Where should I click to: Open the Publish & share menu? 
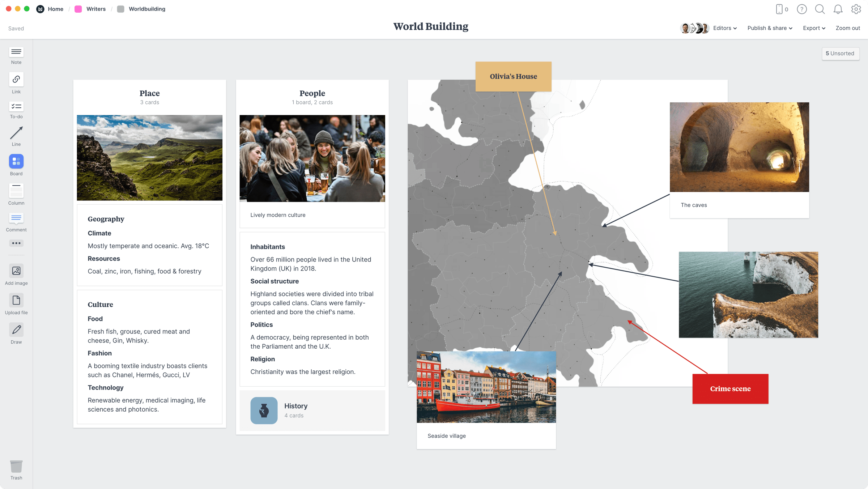(x=770, y=28)
